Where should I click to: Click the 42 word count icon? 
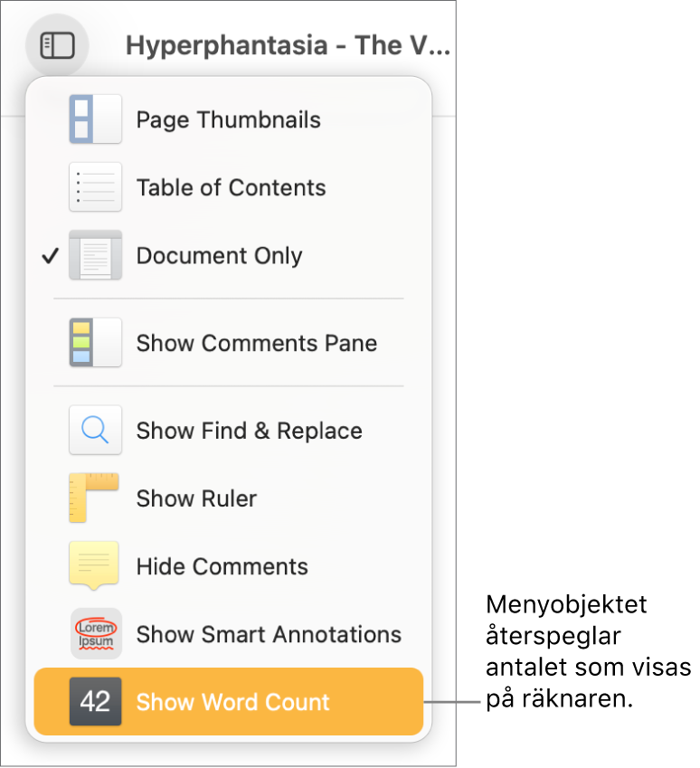pyautogui.click(x=95, y=702)
